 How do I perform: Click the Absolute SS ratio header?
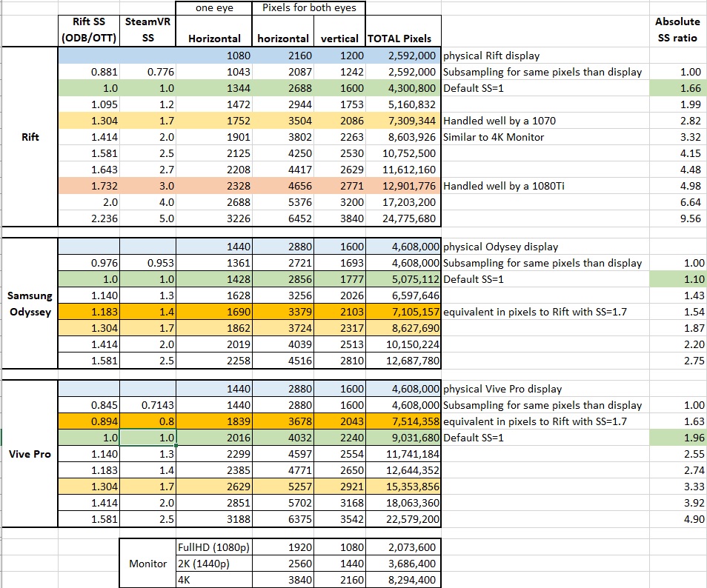coord(677,30)
